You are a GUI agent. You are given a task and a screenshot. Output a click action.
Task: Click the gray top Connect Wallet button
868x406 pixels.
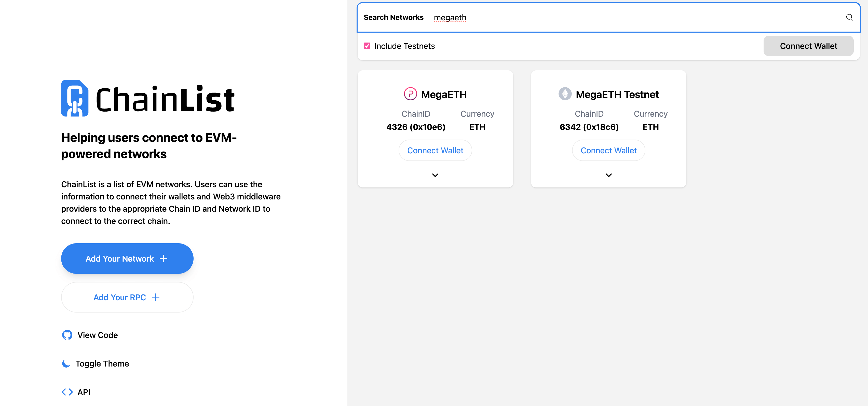(x=808, y=46)
